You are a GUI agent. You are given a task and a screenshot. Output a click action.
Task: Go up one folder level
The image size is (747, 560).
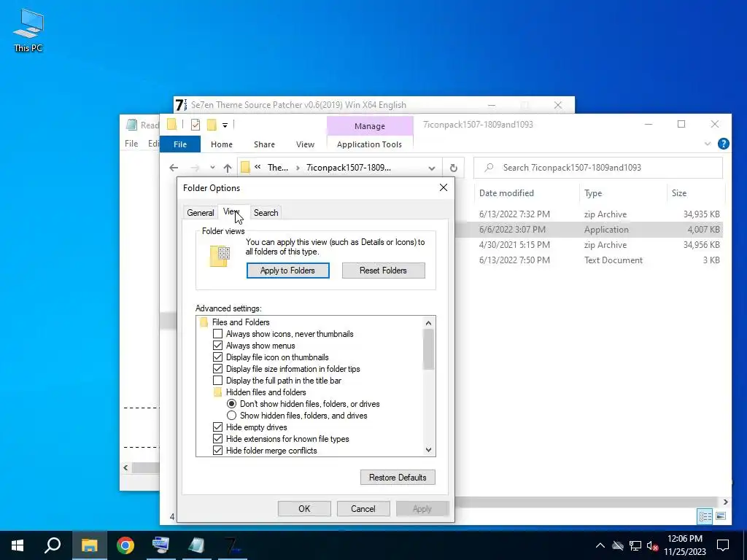(x=228, y=168)
